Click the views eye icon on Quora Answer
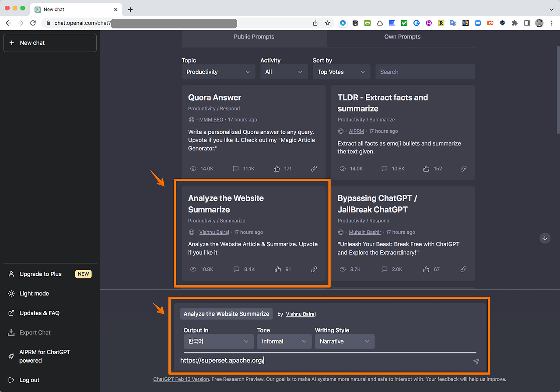 pyautogui.click(x=193, y=169)
